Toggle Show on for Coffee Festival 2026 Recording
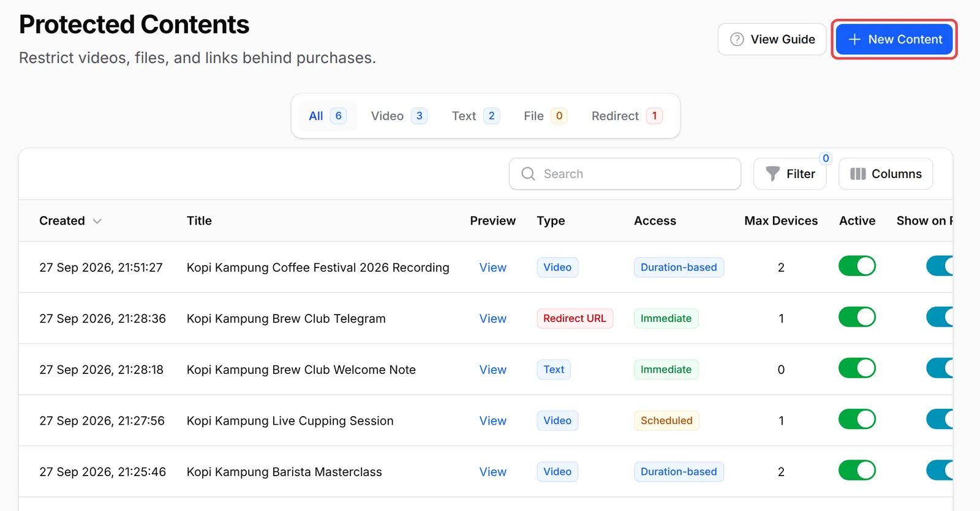Viewport: 980px width, 511px height. coord(940,266)
